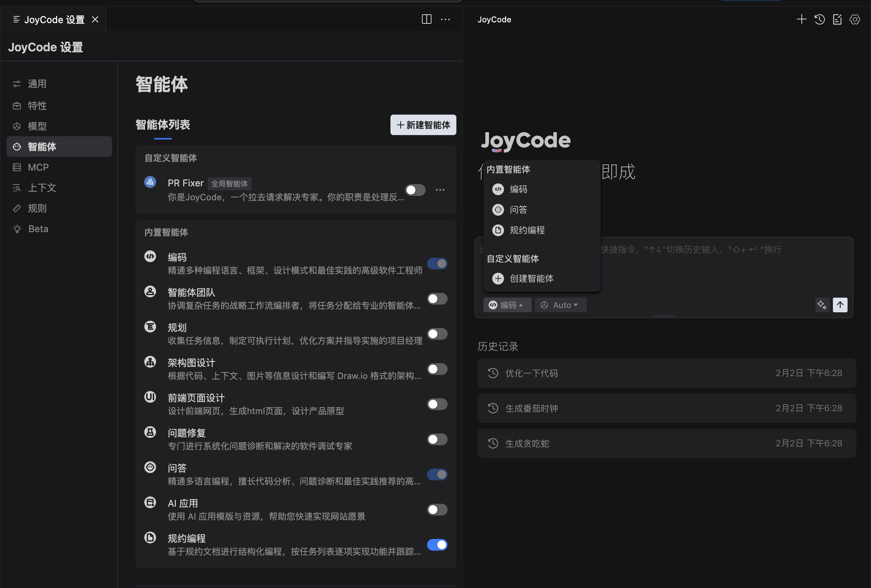The height and width of the screenshot is (588, 871).
Task: Open 上下文 settings section
Action: pos(59,187)
